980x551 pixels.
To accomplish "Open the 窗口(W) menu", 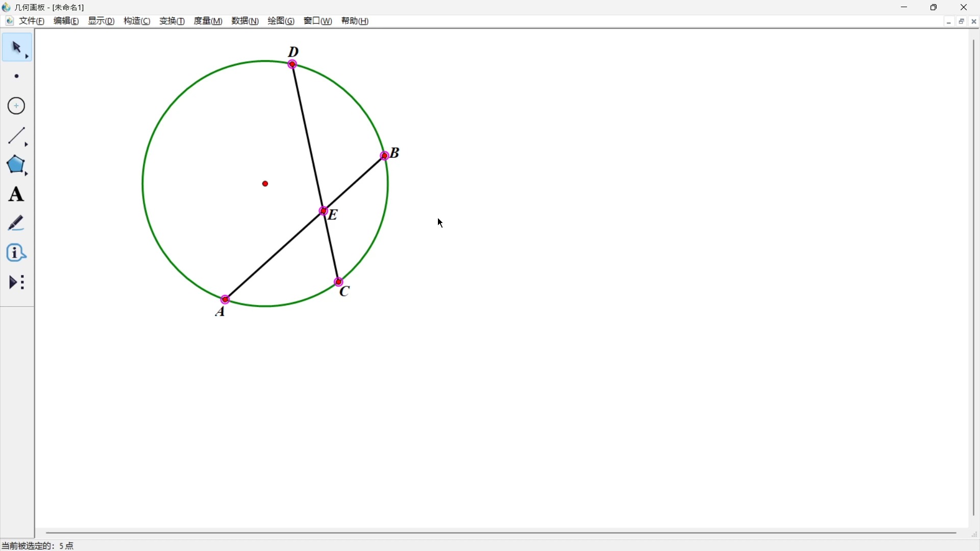I will [x=318, y=21].
